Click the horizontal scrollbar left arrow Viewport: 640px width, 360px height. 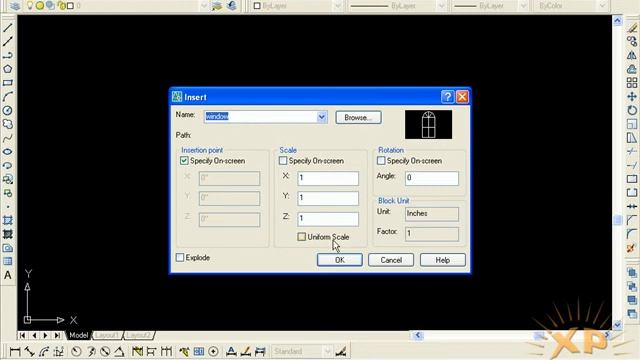(418, 335)
